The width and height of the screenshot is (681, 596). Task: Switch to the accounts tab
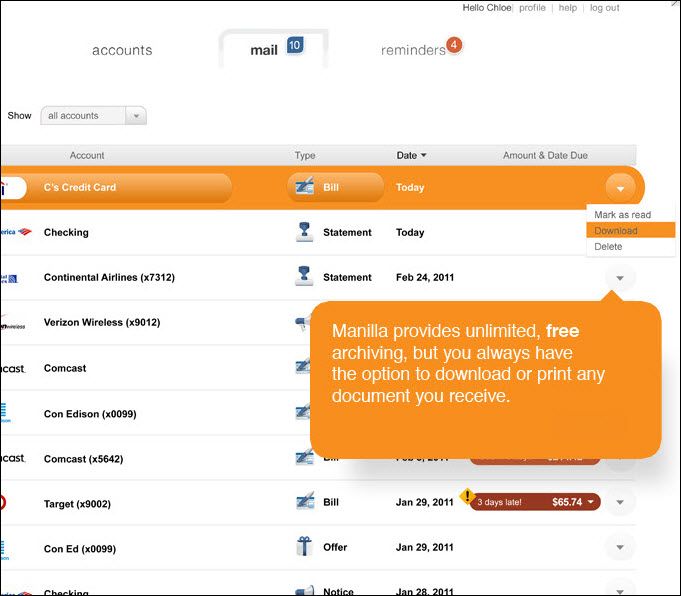coord(122,50)
